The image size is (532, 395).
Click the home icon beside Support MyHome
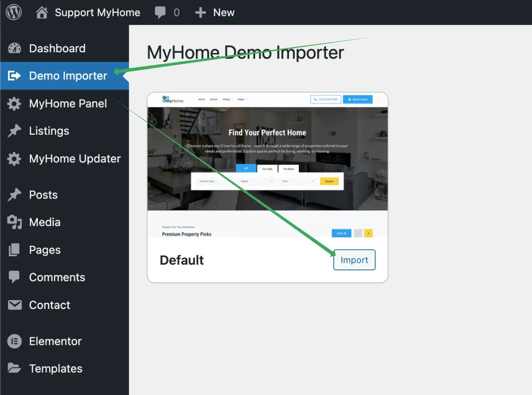point(42,12)
